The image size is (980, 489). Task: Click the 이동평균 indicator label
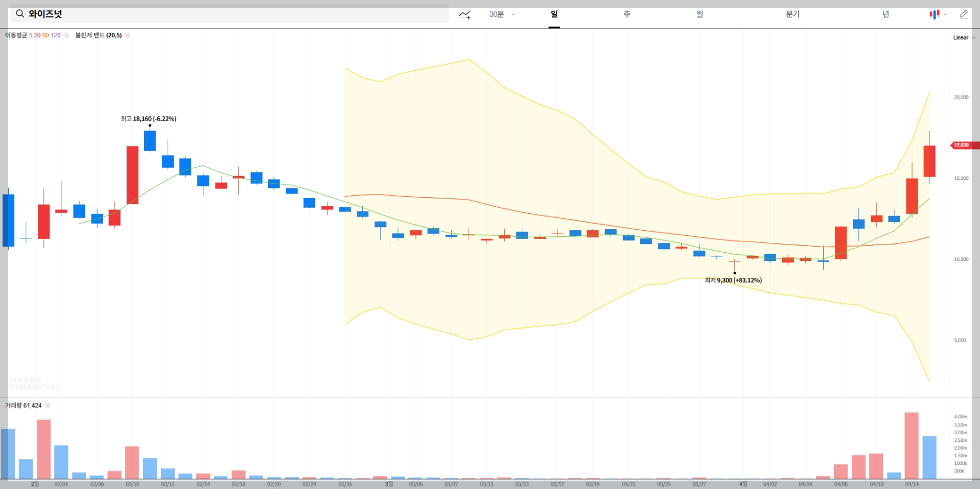(16, 35)
